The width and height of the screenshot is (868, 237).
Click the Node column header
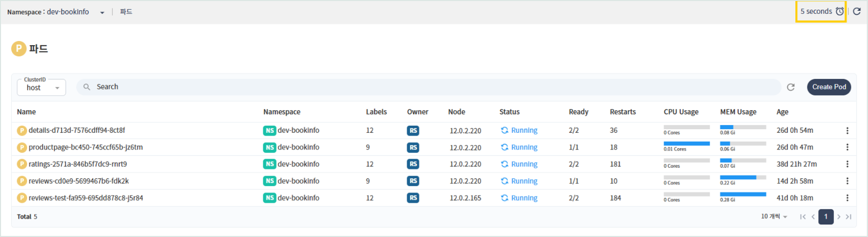[456, 112]
